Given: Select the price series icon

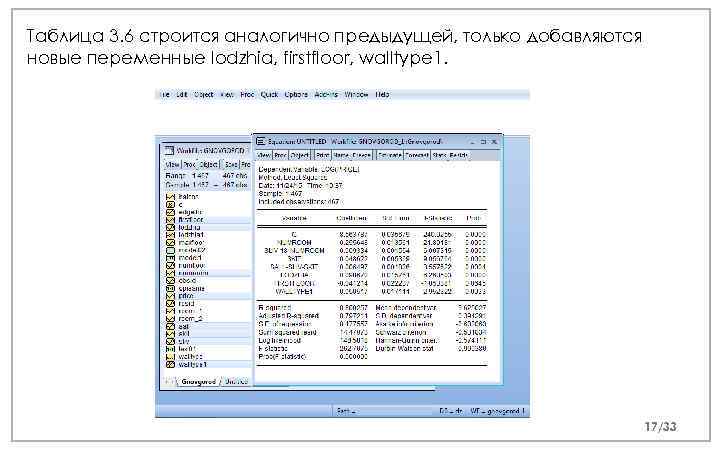Looking at the screenshot, I should (170, 296).
